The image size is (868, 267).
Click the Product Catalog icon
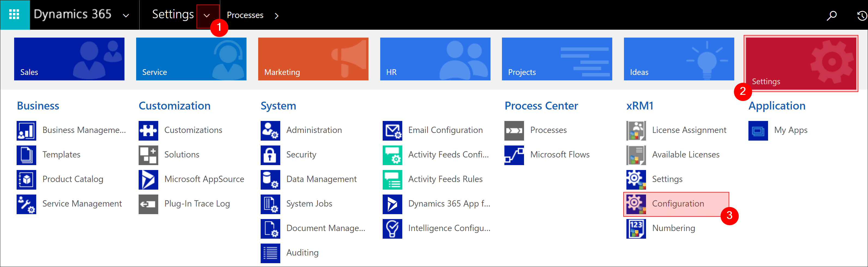pos(26,180)
